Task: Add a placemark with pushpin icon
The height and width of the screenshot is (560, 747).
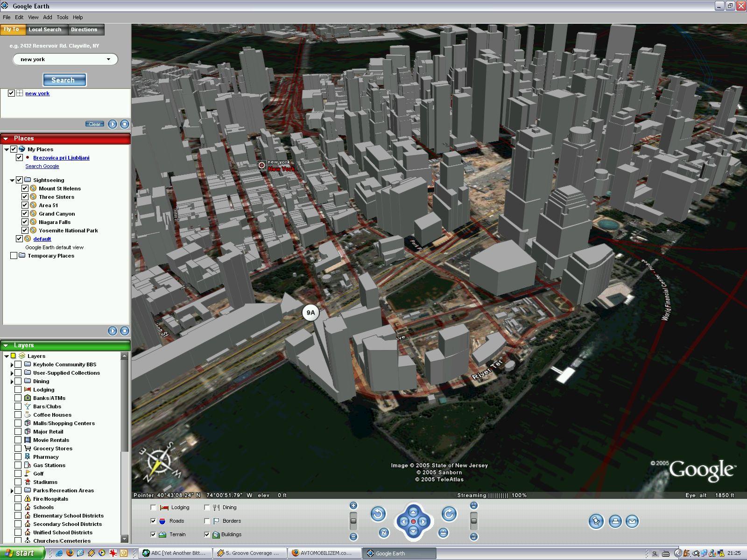Action: (x=596, y=521)
